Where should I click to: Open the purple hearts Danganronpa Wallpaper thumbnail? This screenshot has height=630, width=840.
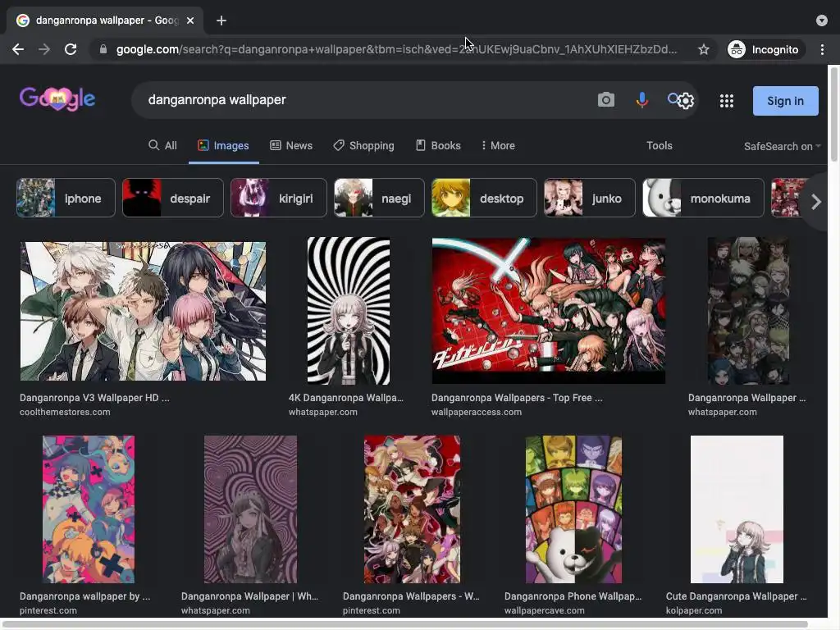pos(250,509)
